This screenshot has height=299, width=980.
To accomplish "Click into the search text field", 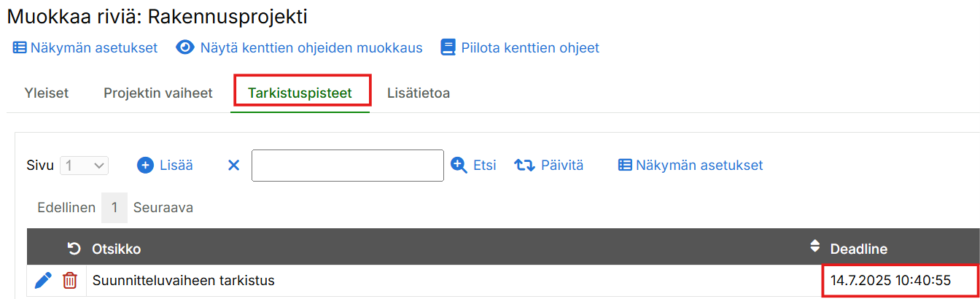I will click(x=347, y=166).
